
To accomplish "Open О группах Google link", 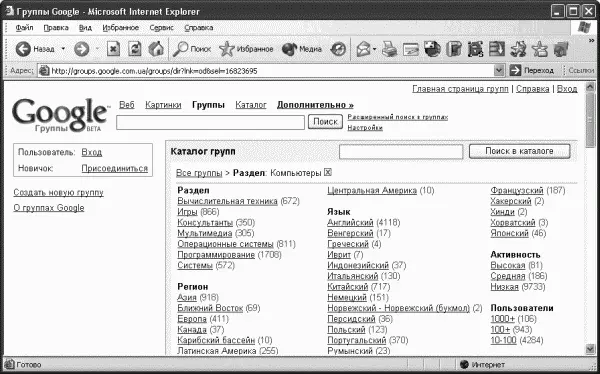I will click(49, 208).
